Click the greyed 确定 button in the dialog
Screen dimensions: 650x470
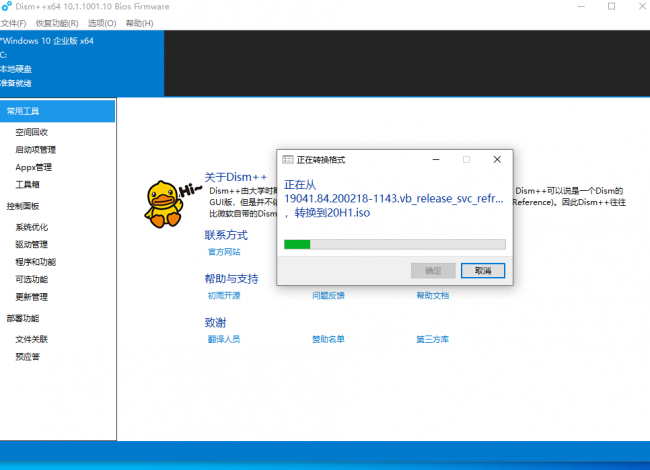coord(433,271)
